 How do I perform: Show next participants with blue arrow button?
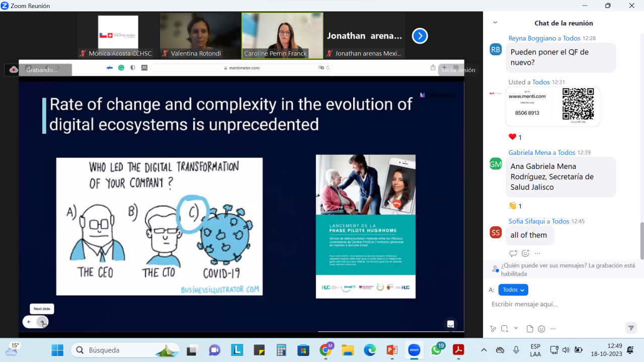[420, 36]
